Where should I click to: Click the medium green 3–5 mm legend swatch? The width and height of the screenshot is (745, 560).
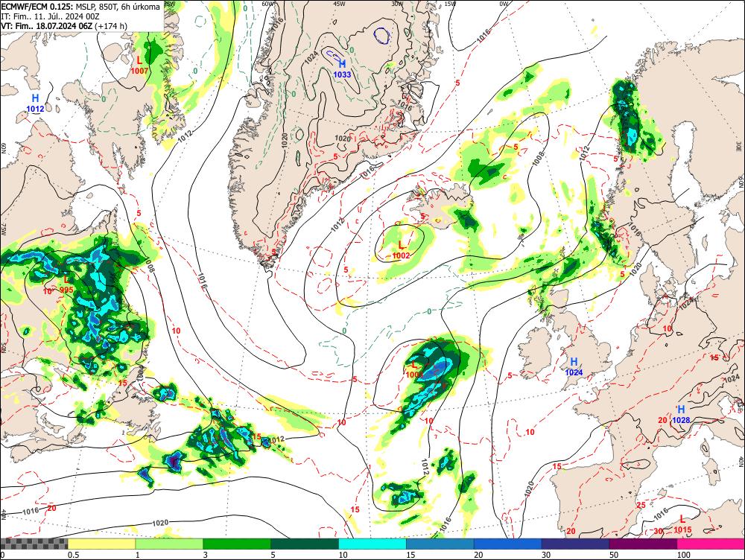point(237,544)
